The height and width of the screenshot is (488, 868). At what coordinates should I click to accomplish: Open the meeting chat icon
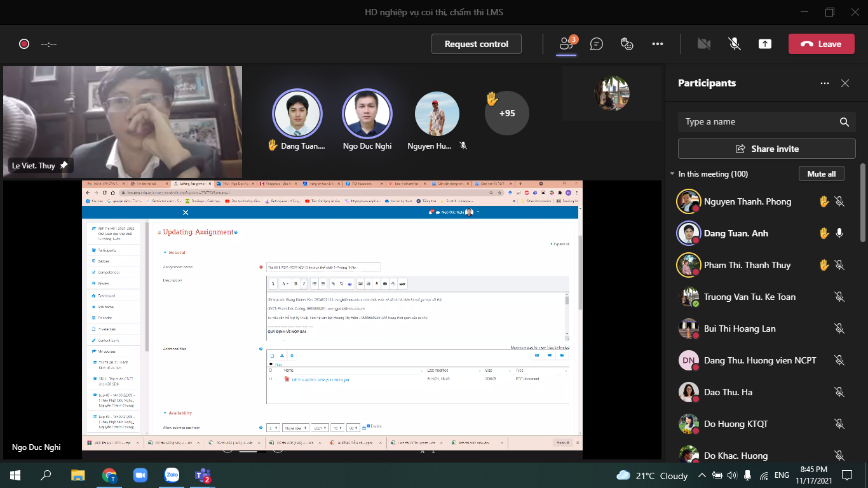tap(596, 44)
